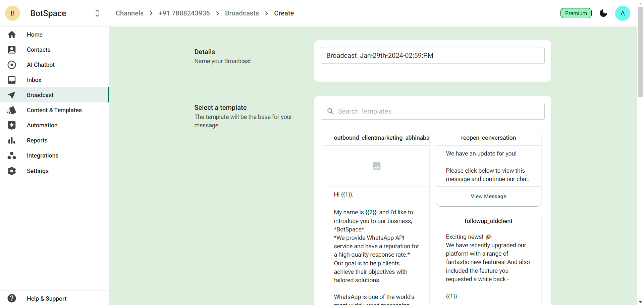Click image placeholder in outbound_clientmarketing template
Screen dimensions: 644x305
click(377, 166)
